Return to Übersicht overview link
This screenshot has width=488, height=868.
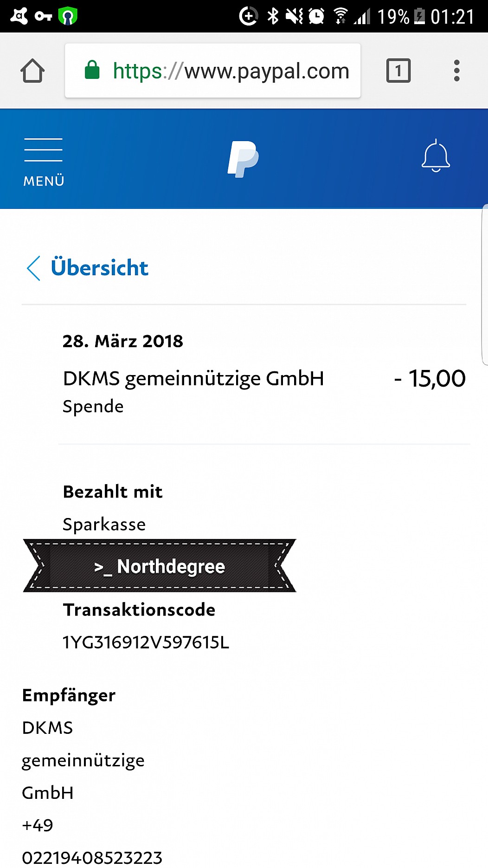pos(99,268)
